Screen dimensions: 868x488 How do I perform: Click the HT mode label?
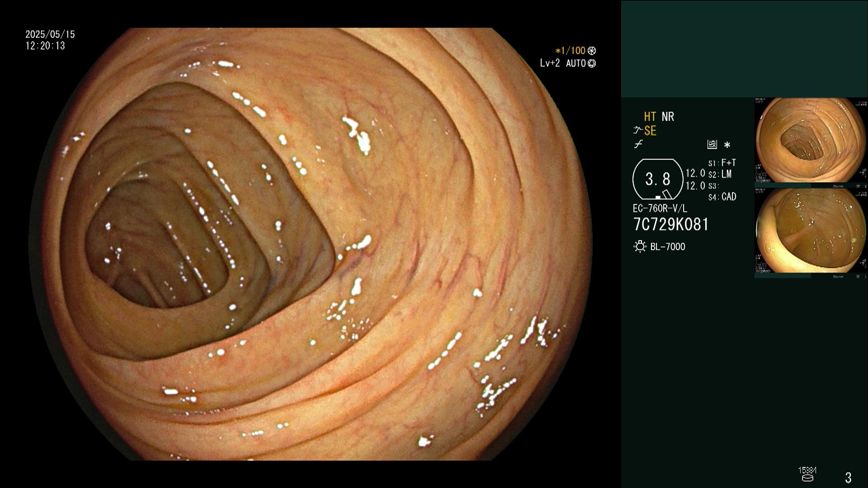[x=650, y=117]
